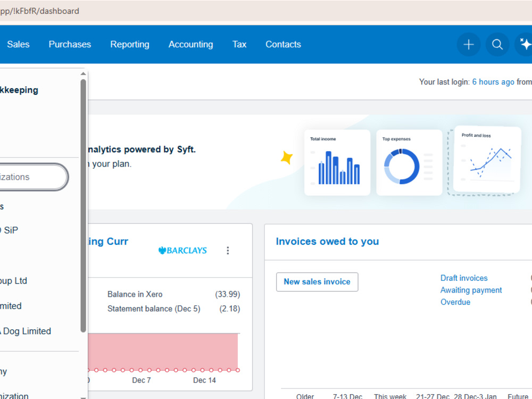Image resolution: width=532 pixels, height=399 pixels.
Task: Open the search magnifier icon
Action: point(497,45)
